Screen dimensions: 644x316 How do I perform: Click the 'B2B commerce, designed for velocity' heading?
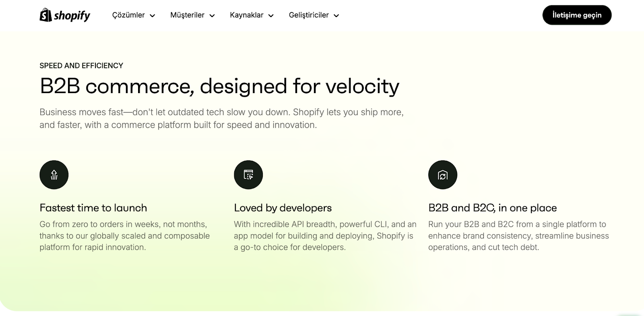point(219,86)
